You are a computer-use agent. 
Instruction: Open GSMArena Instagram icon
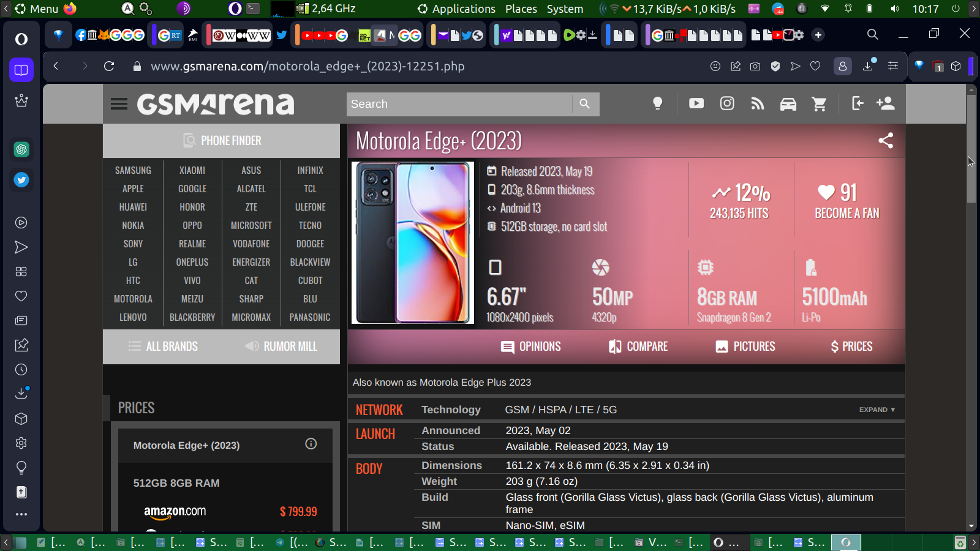(x=727, y=103)
